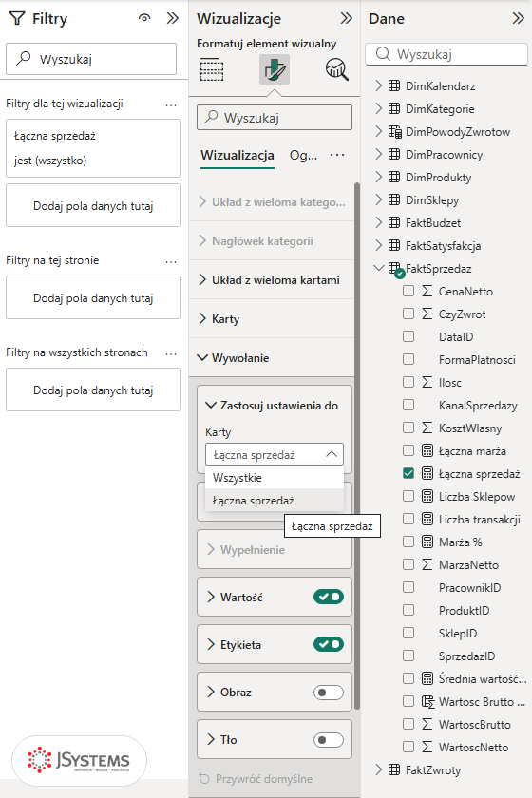Check the CenaNetto field checkbox
Image resolution: width=532 pixels, height=798 pixels.
click(408, 291)
